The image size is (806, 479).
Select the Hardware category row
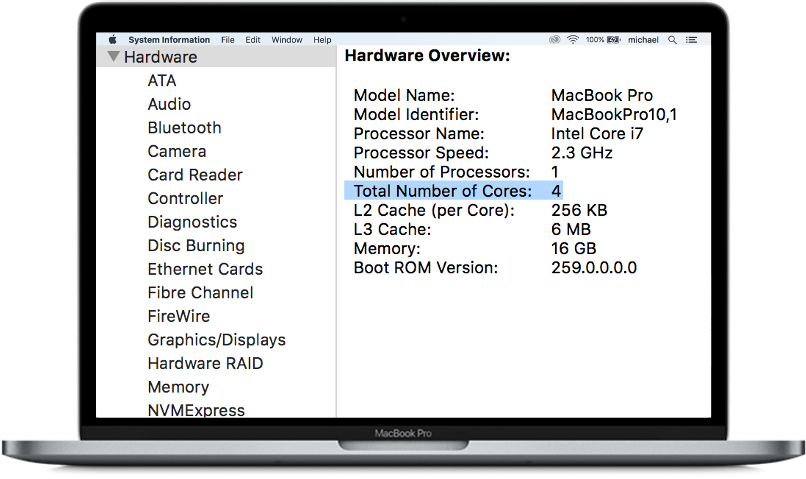click(x=216, y=57)
